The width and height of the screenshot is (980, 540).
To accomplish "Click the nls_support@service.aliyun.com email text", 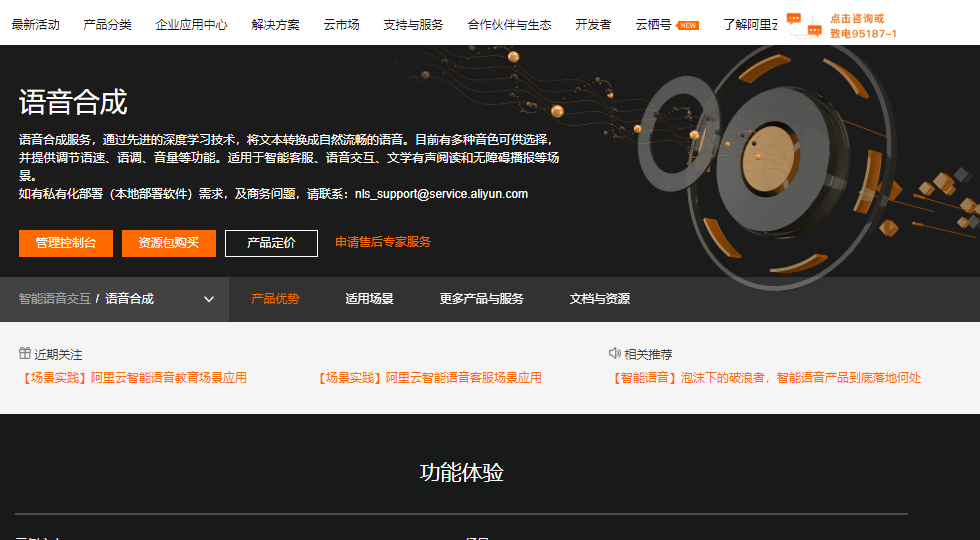I will (441, 194).
